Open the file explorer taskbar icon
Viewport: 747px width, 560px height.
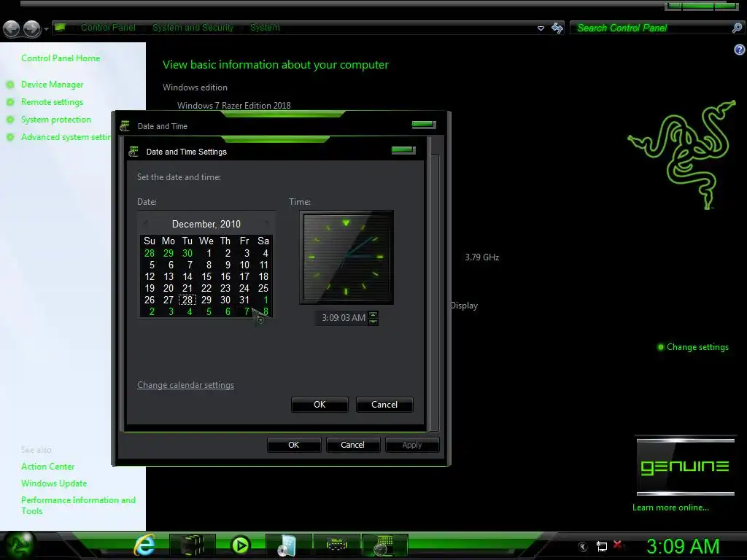click(x=192, y=545)
